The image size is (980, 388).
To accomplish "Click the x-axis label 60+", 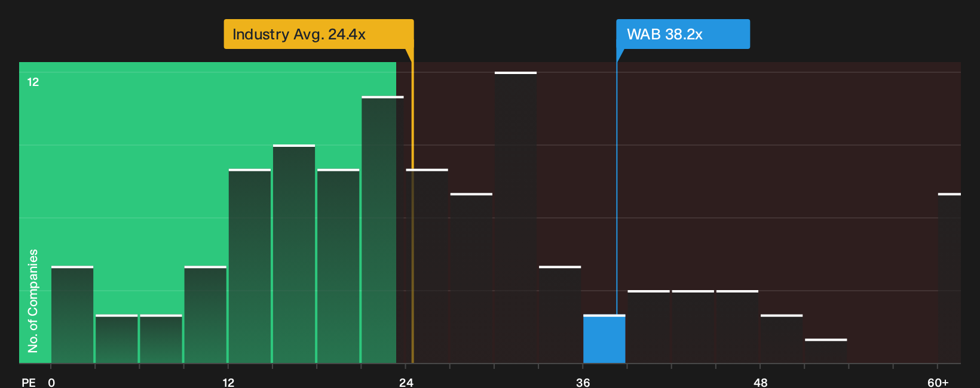I will 938,382.
